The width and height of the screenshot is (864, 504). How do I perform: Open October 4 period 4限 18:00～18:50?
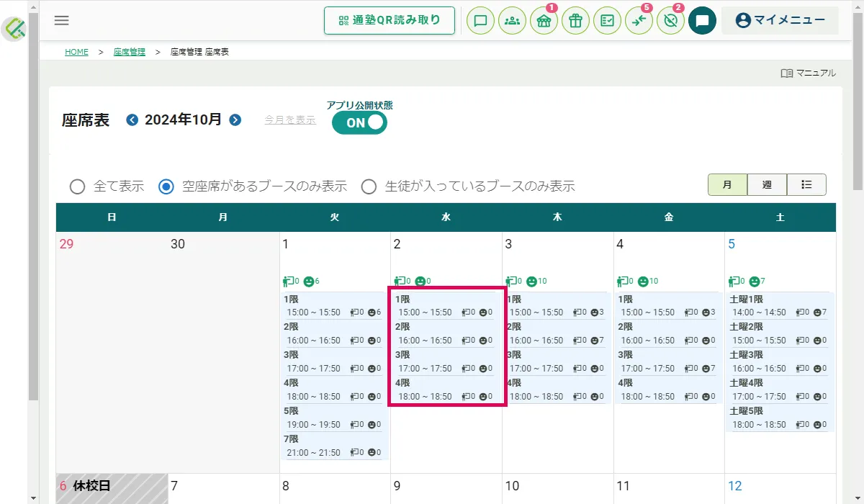(x=667, y=390)
